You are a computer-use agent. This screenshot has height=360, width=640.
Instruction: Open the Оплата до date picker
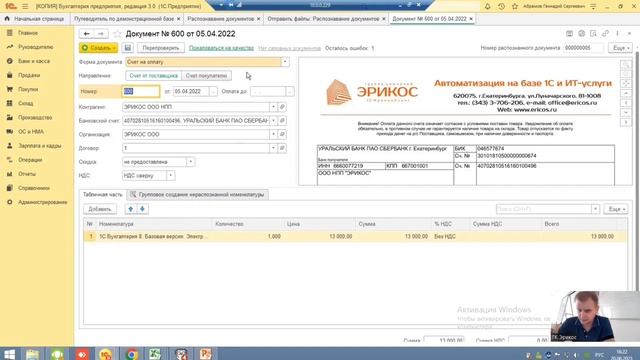tap(290, 91)
